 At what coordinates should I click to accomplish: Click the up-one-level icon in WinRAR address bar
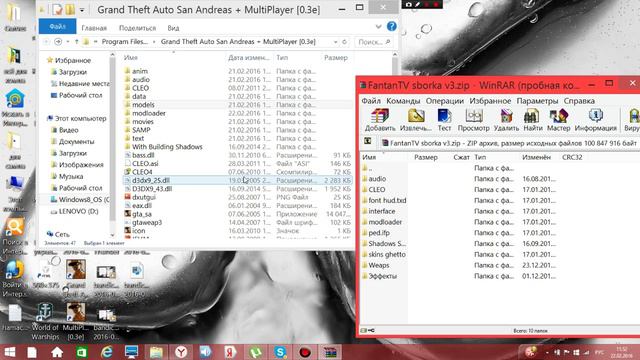point(367,141)
